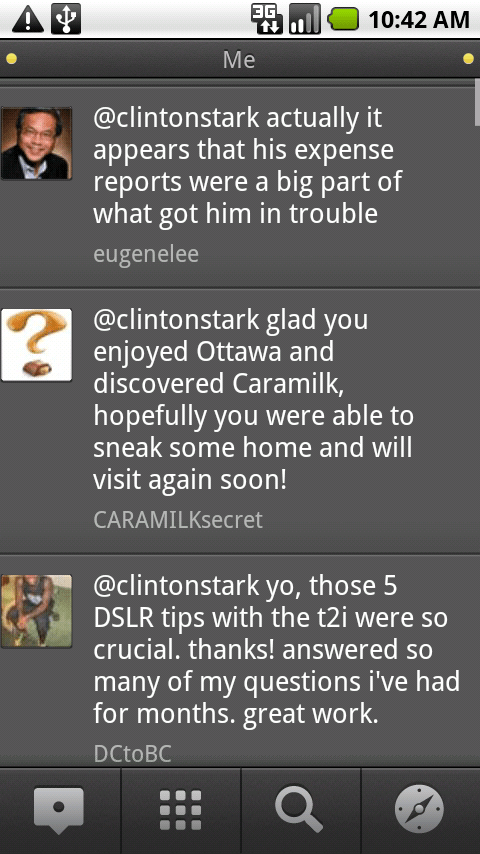Open eugenelee's profile picture
Image resolution: width=480 pixels, height=854 pixels.
click(37, 143)
